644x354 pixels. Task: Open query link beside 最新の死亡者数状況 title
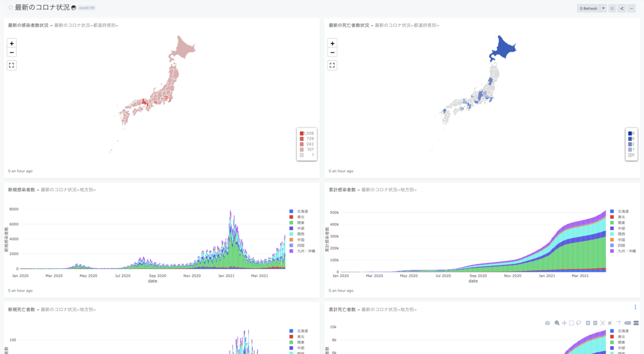click(407, 25)
